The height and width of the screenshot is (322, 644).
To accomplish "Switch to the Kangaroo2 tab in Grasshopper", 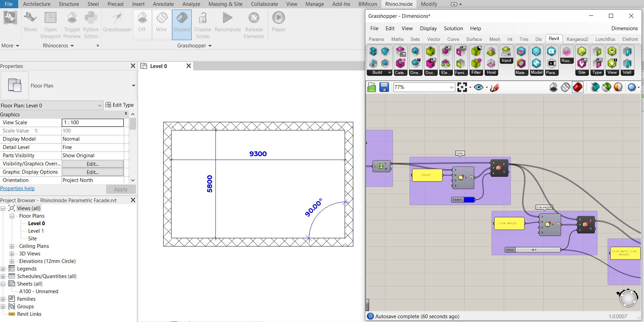I will pyautogui.click(x=577, y=39).
